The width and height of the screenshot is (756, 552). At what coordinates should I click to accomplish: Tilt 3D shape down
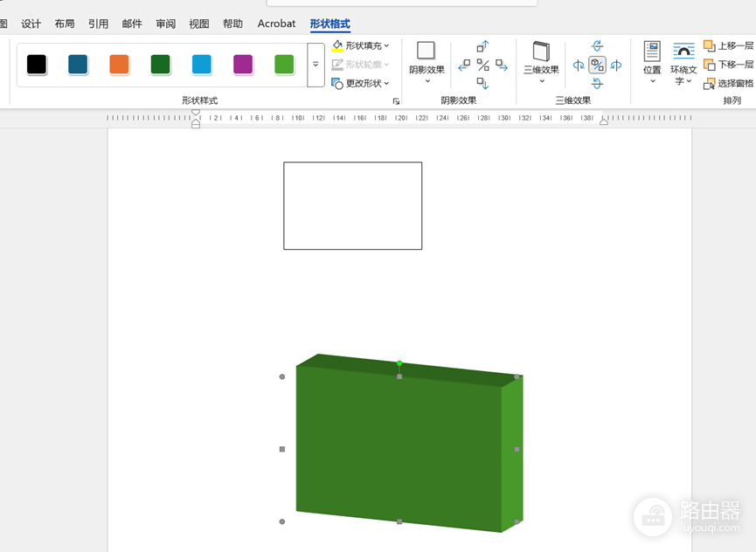point(598,83)
